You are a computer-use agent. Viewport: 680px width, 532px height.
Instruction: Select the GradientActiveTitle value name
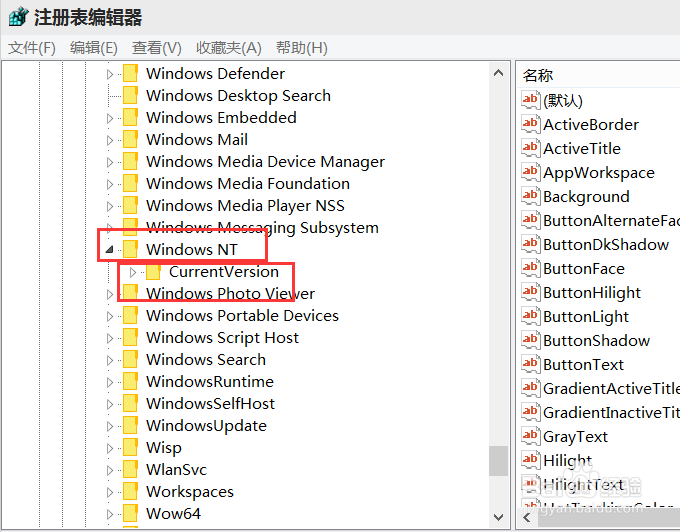pos(611,388)
